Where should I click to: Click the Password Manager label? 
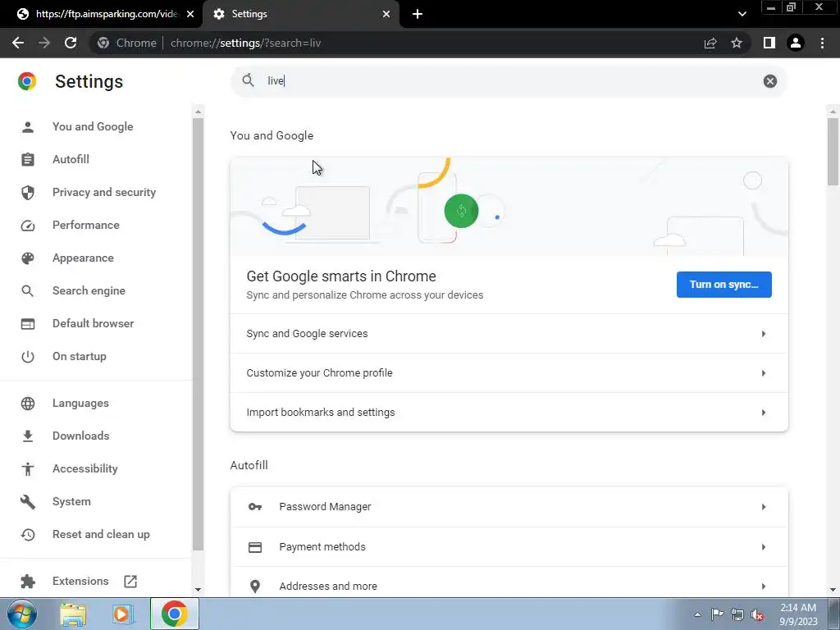point(325,507)
